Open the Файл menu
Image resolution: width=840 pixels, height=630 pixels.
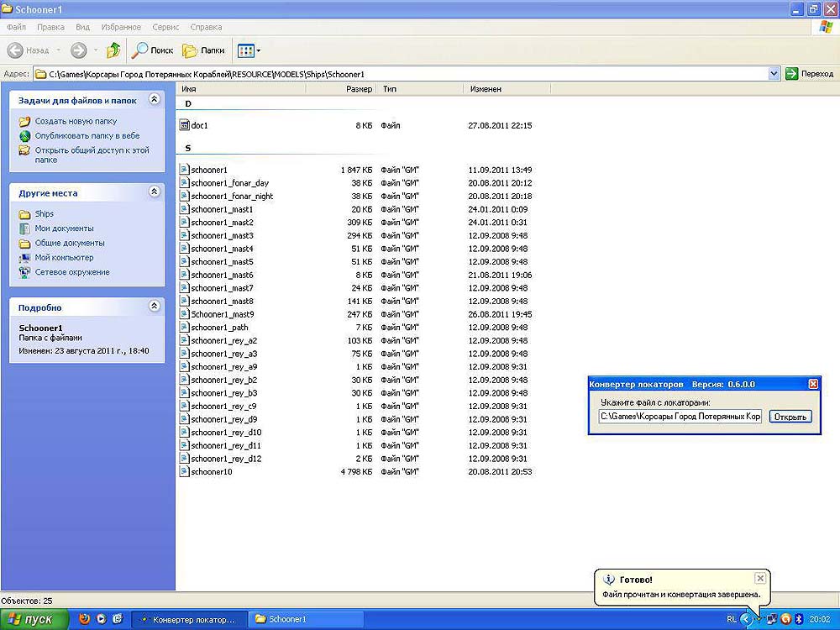16,27
